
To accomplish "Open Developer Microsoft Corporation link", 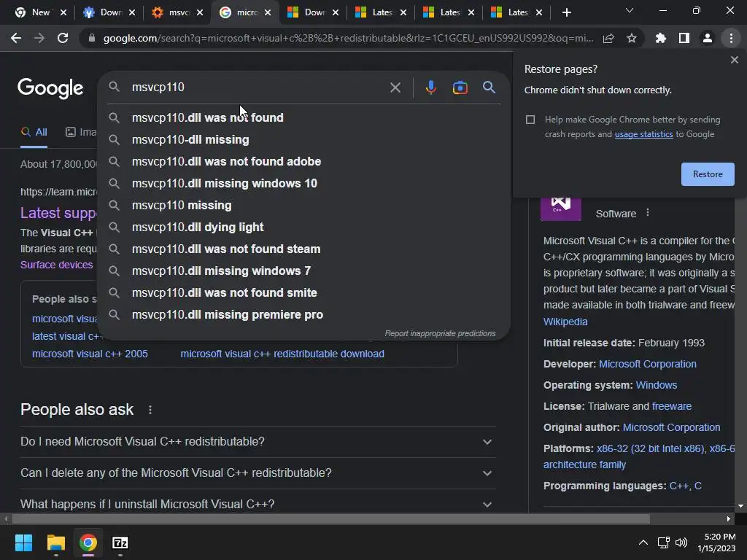I will click(x=648, y=364).
